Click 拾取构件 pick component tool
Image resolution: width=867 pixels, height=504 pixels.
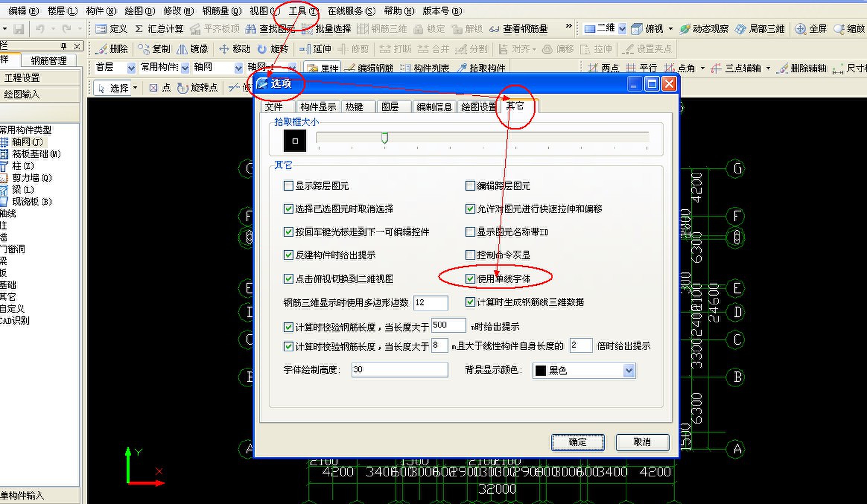481,68
